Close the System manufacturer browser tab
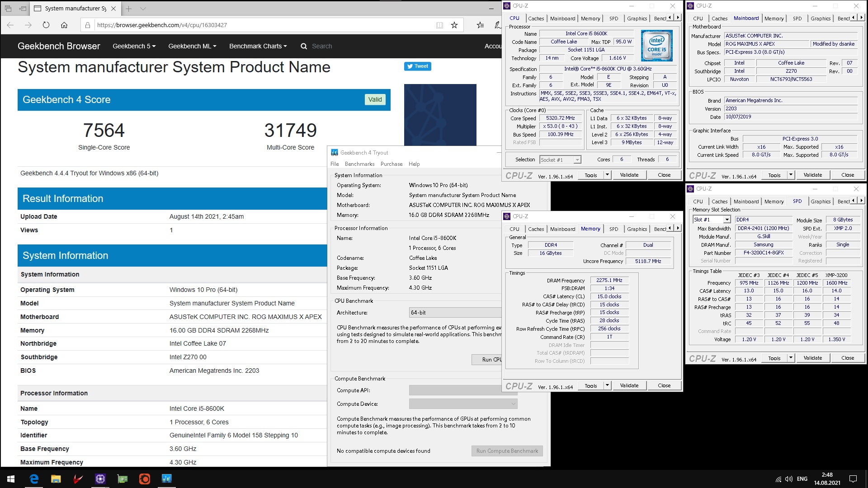Screen dimensions: 868x488 pyautogui.click(x=113, y=9)
